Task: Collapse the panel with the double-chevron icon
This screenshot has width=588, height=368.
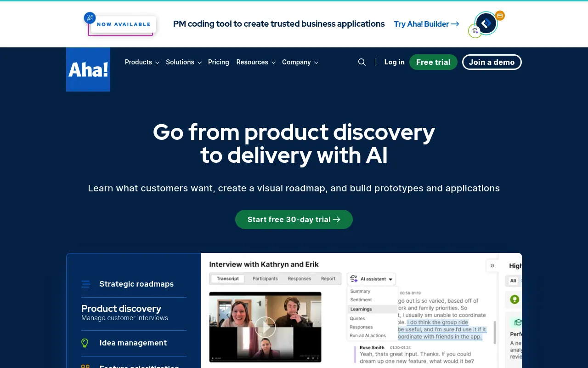Action: coord(492,265)
